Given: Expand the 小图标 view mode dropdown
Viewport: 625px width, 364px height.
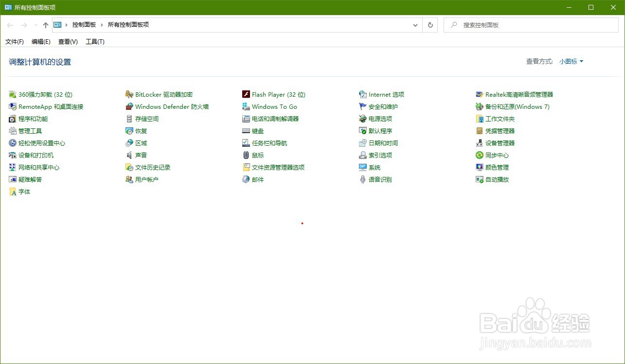Looking at the screenshot, I should 571,61.
